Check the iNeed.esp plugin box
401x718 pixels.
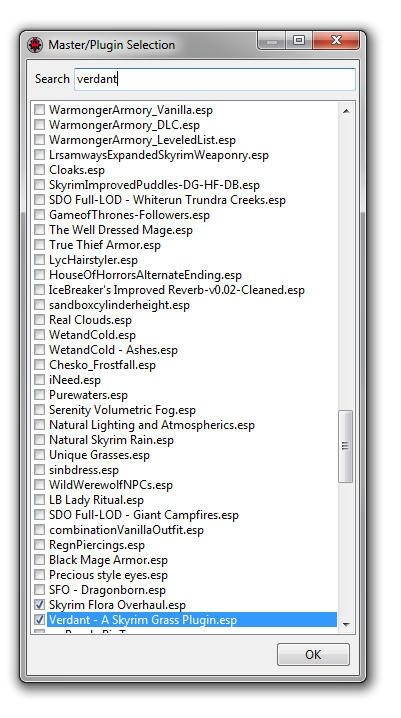coord(40,380)
